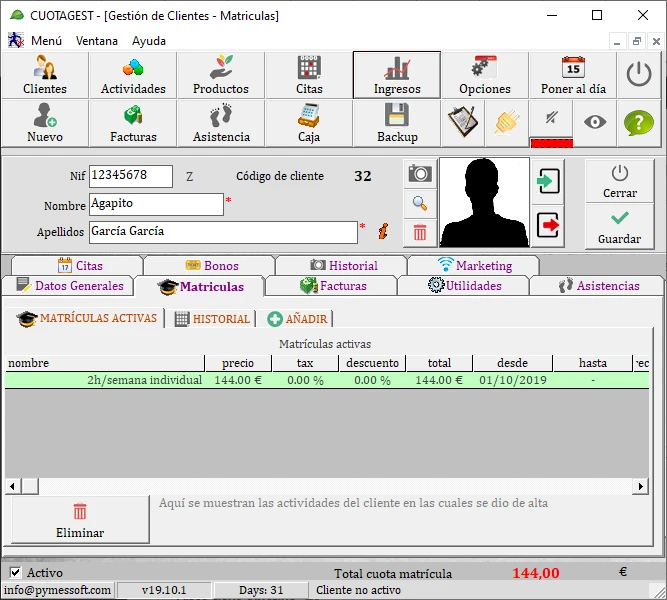
Task: Click AÑADIR to add a matrícula
Action: pyautogui.click(x=296, y=319)
